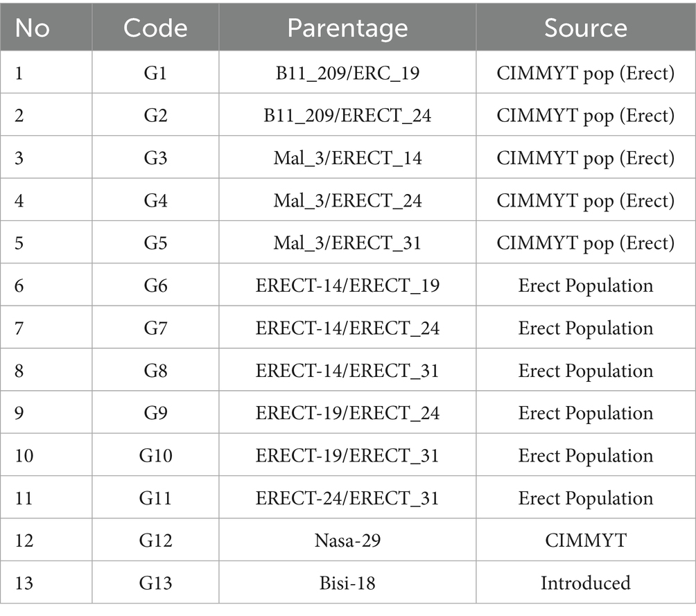Click the ERECT-14/ERECT_19 cell

tap(347, 285)
